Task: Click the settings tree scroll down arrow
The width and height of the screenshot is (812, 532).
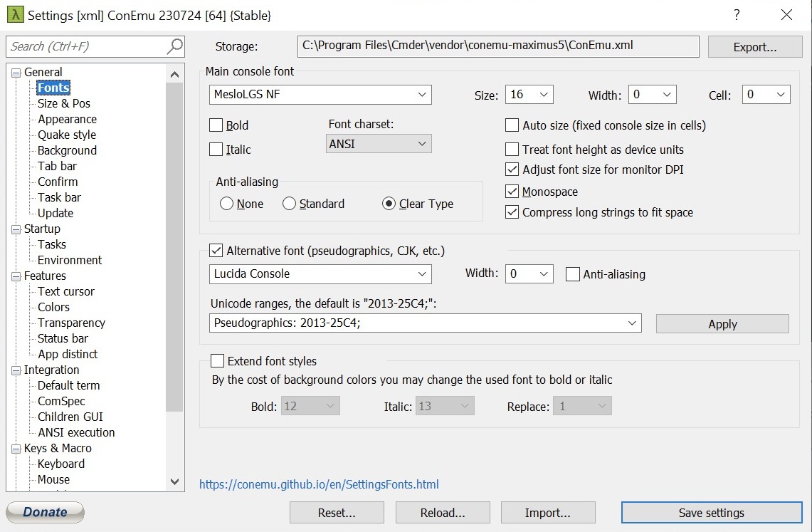Action: point(174,481)
